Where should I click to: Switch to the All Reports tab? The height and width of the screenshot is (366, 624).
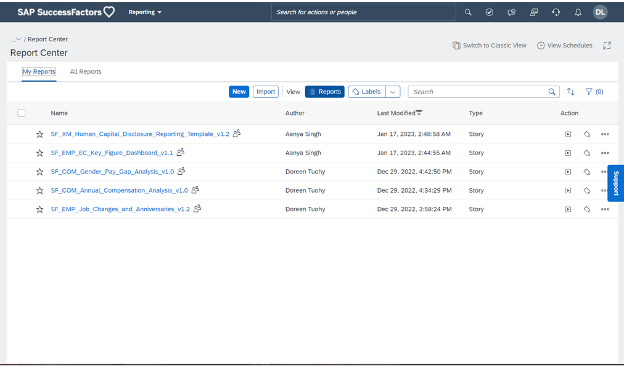pyautogui.click(x=86, y=72)
